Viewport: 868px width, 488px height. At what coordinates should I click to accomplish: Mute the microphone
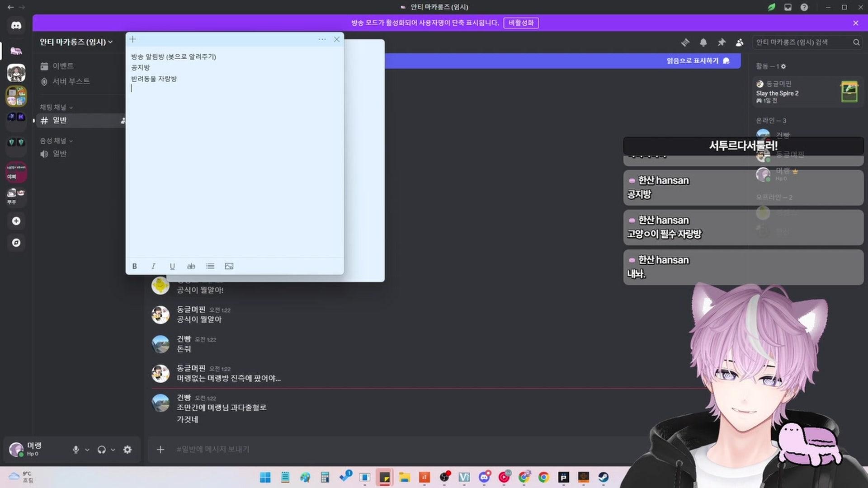click(76, 450)
